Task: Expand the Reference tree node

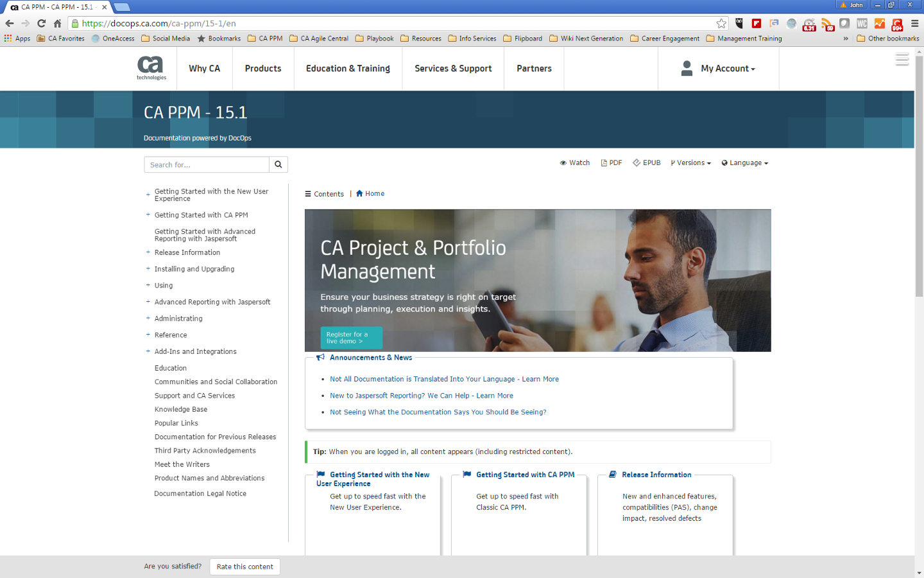Action: [148, 335]
